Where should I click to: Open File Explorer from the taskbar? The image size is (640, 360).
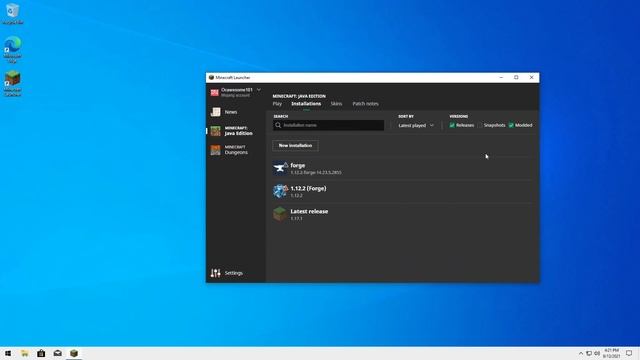click(x=25, y=353)
